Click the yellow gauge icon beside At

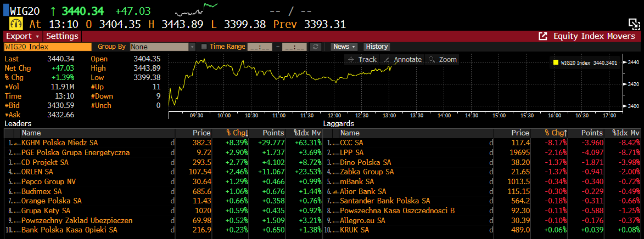click(x=15, y=24)
